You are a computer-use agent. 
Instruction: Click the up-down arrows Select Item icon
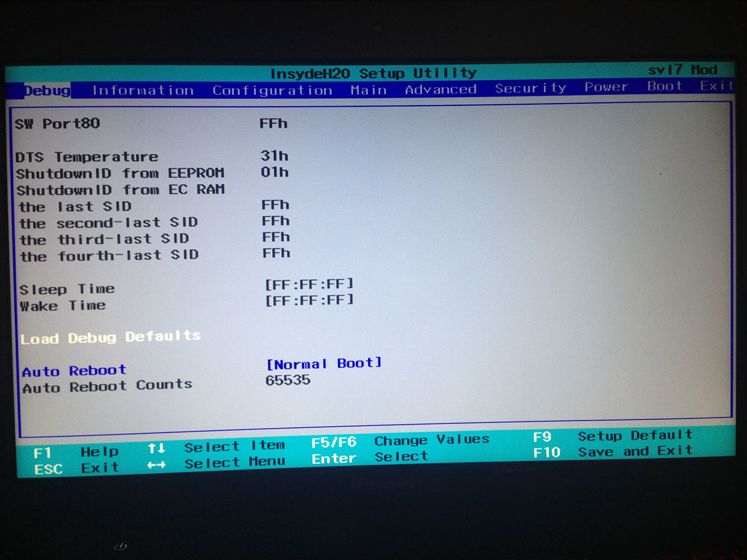(x=156, y=448)
